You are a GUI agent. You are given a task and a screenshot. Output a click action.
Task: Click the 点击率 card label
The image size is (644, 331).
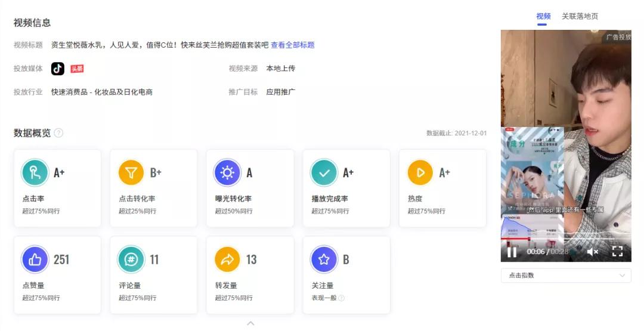tap(33, 199)
